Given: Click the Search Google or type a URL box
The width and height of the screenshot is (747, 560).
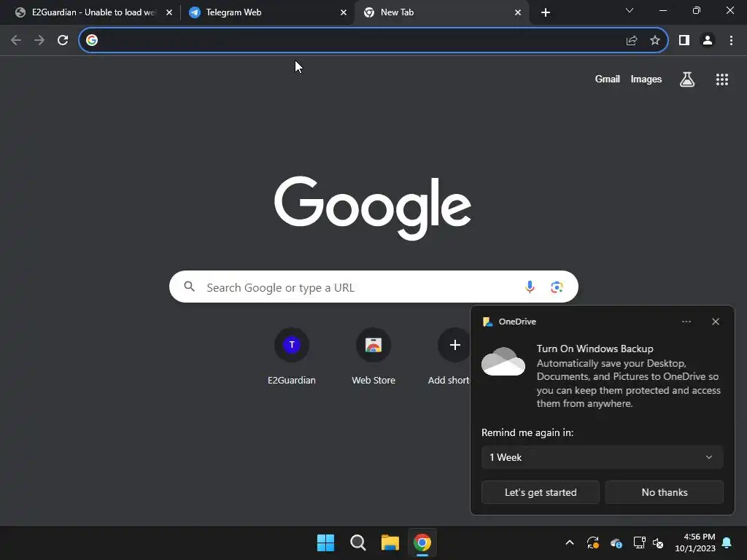Looking at the screenshot, I should (x=373, y=287).
